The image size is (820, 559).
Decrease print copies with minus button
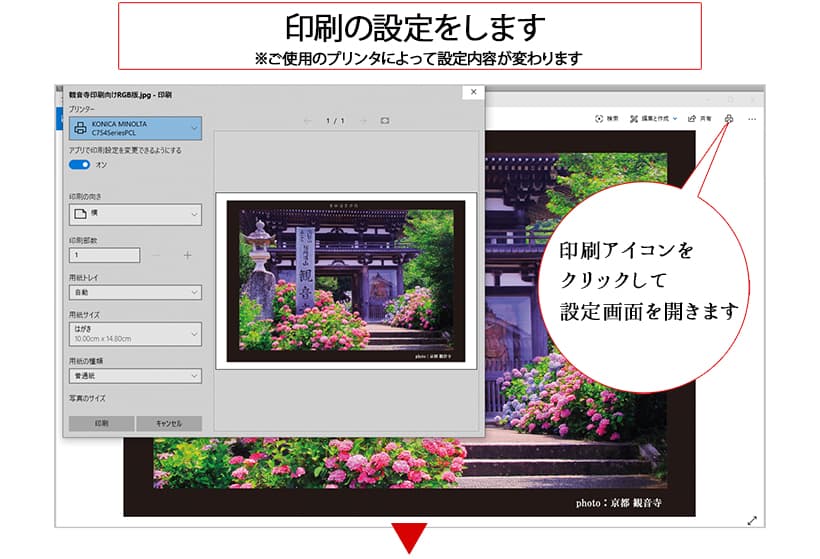pos(156,255)
